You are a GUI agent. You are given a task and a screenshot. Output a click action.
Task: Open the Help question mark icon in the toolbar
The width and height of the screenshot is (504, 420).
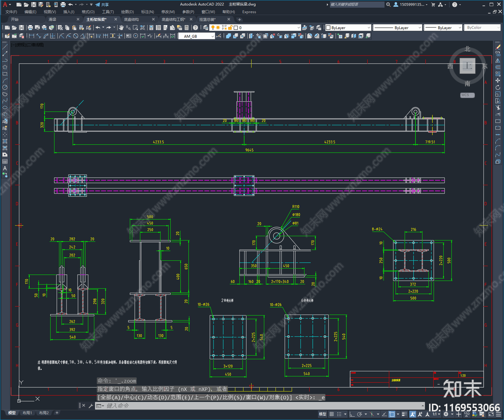point(195,28)
